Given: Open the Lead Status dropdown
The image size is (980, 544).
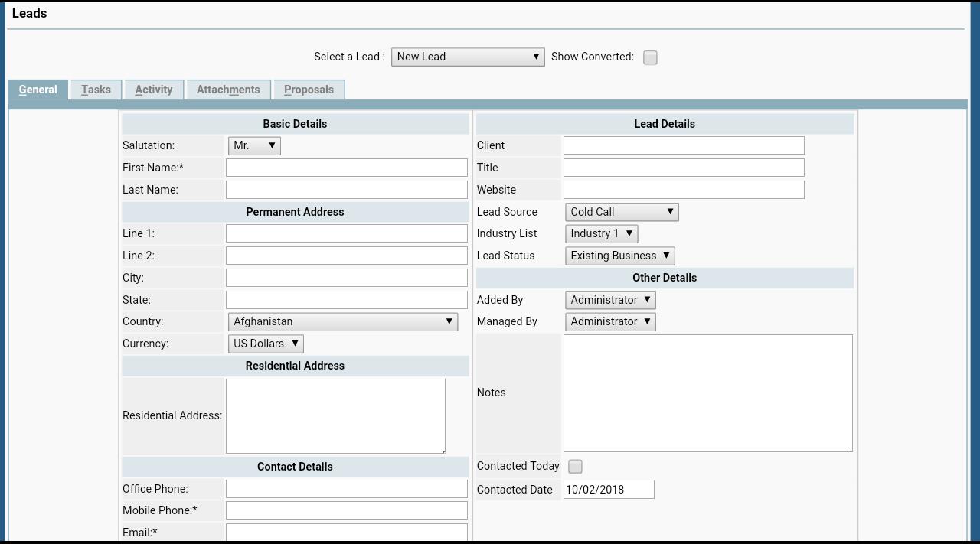Looking at the screenshot, I should 619,256.
